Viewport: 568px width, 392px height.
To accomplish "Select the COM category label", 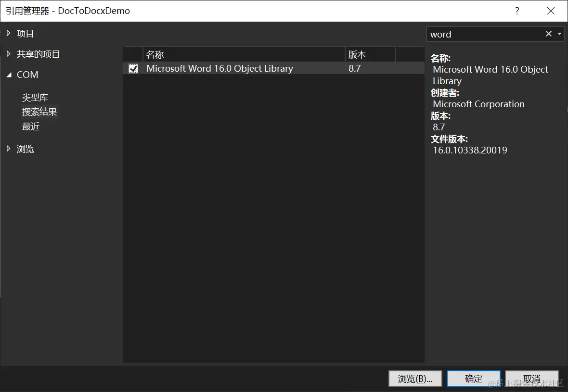I will [x=27, y=75].
